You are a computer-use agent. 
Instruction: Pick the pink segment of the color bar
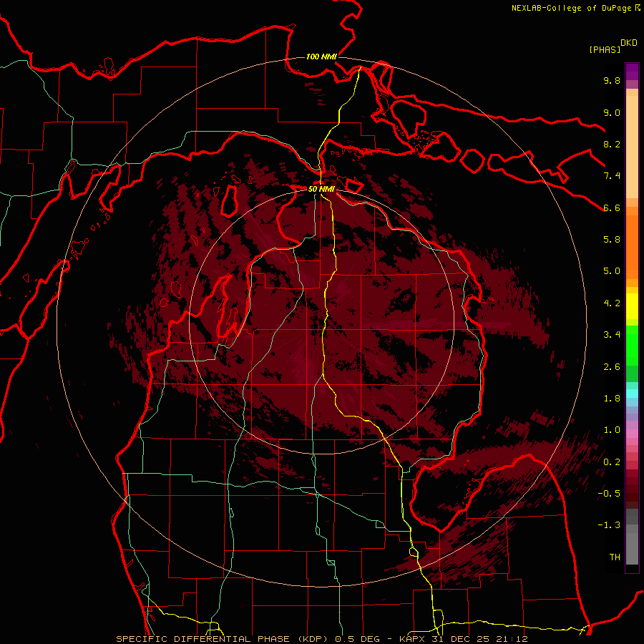click(x=632, y=434)
